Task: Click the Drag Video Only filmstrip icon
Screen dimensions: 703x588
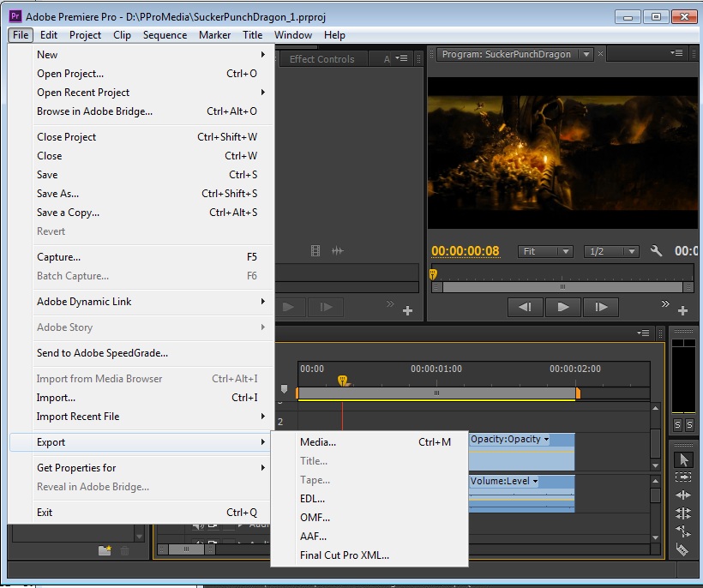Action: tap(315, 251)
